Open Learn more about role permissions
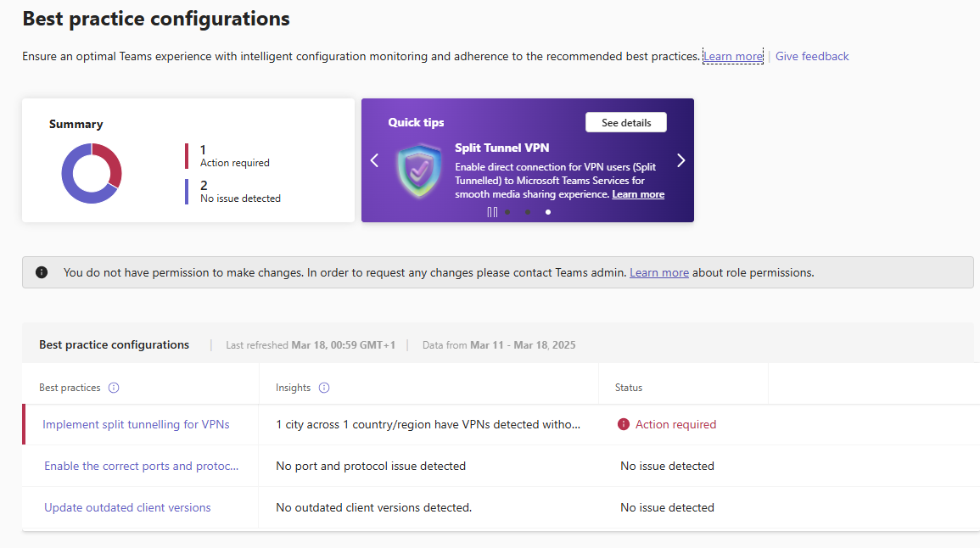This screenshot has width=980, height=548. 658,272
